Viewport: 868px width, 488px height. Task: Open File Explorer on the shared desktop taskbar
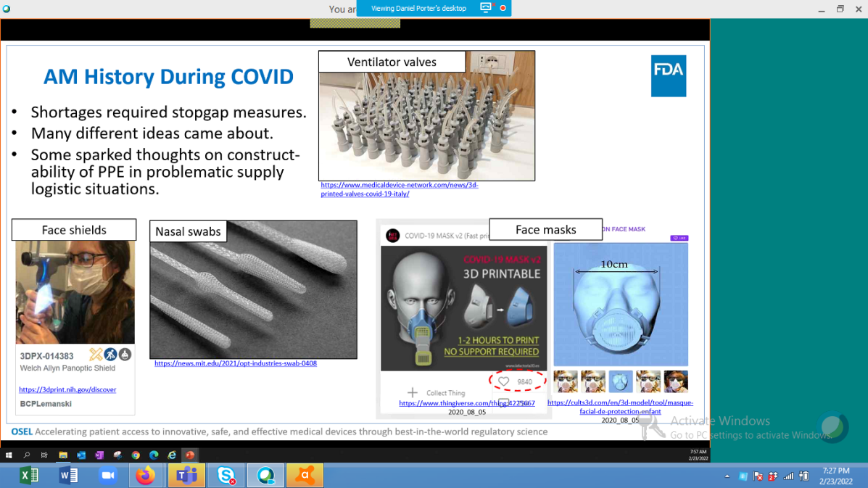click(63, 455)
